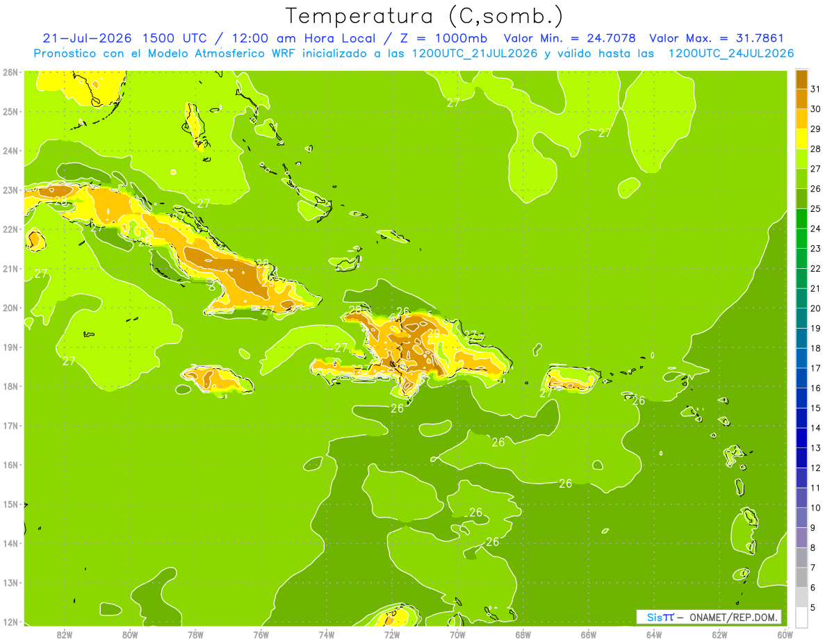The width and height of the screenshot is (834, 644).
Task: Click the "64W" longitude axis label
Action: point(654,635)
